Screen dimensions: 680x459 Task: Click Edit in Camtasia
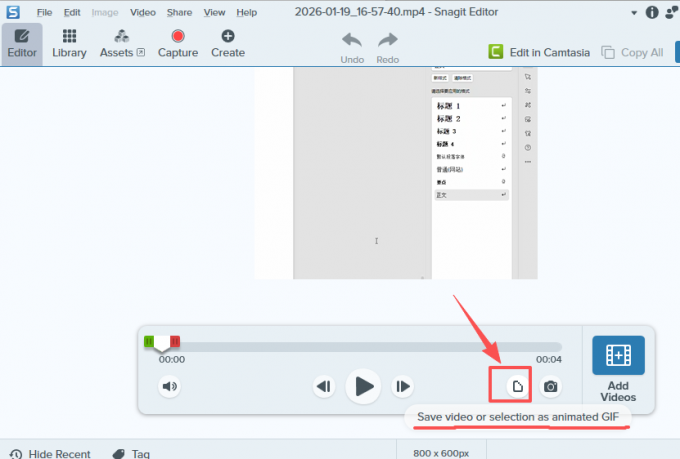[x=539, y=52]
